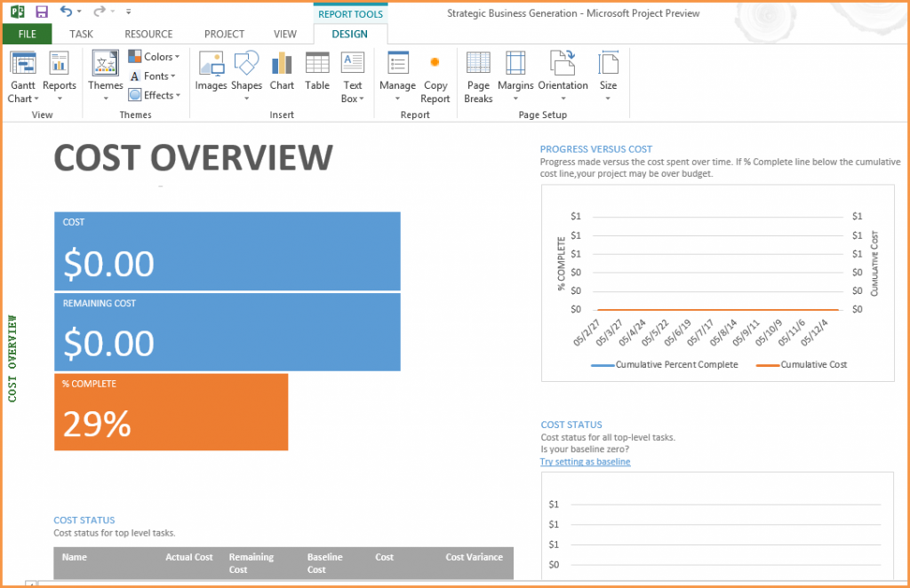Open the Undo history dropdown
Viewport: 910px width, 588px height.
coord(79,12)
